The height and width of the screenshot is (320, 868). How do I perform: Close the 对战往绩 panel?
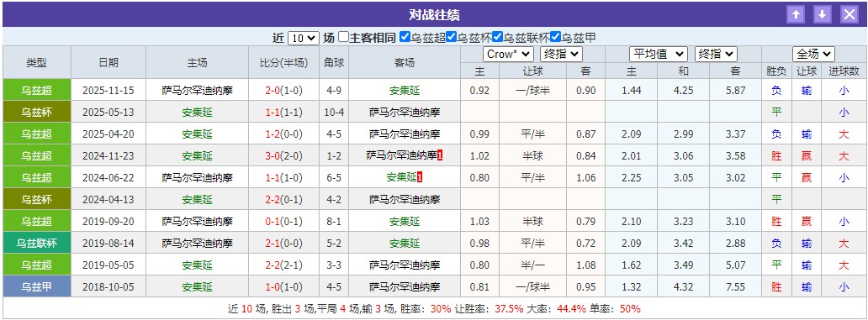[849, 14]
